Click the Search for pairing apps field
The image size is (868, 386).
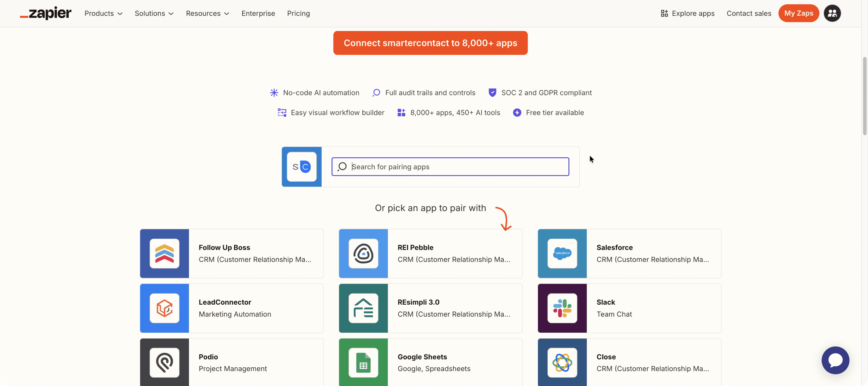click(x=450, y=166)
